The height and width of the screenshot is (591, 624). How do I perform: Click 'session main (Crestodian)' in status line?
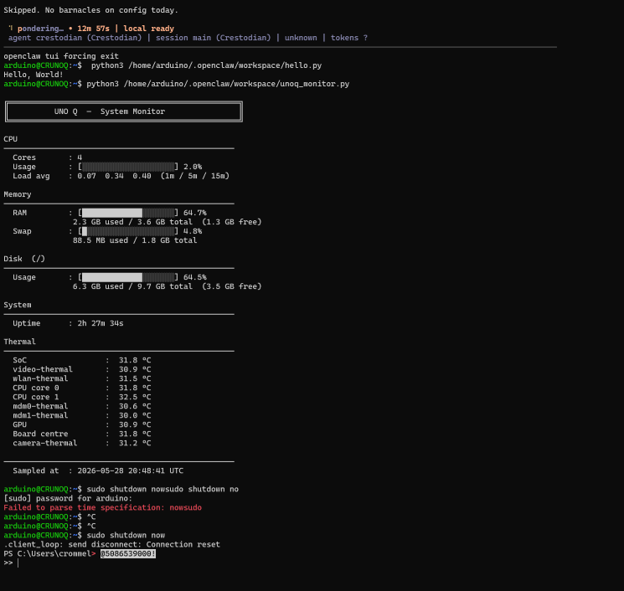click(x=213, y=38)
